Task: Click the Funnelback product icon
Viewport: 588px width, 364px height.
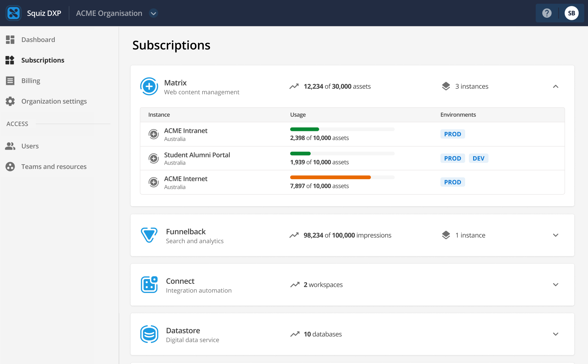Action: pos(149,235)
